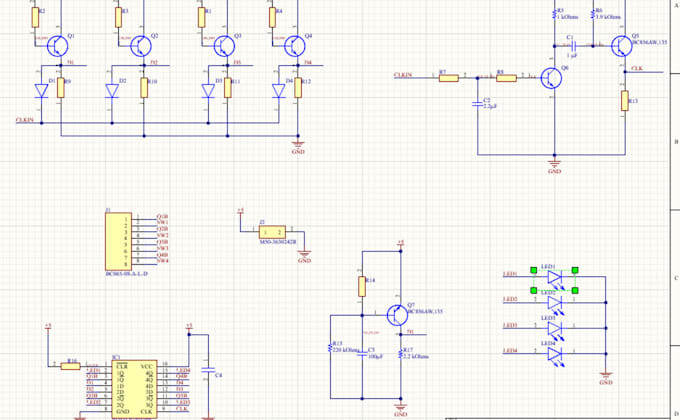Select resistor R8 body
Screen dimensions: 680x420
click(x=506, y=78)
